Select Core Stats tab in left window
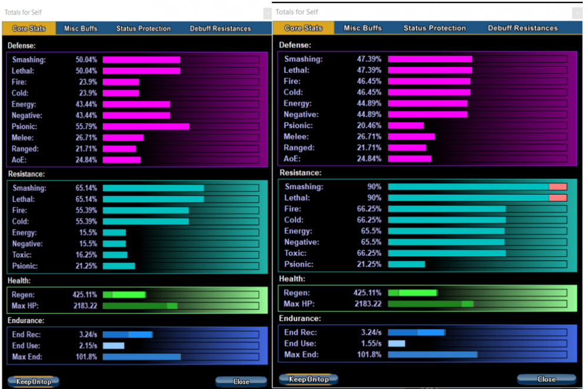Viewport: 588px width, 389px height. 29,28
